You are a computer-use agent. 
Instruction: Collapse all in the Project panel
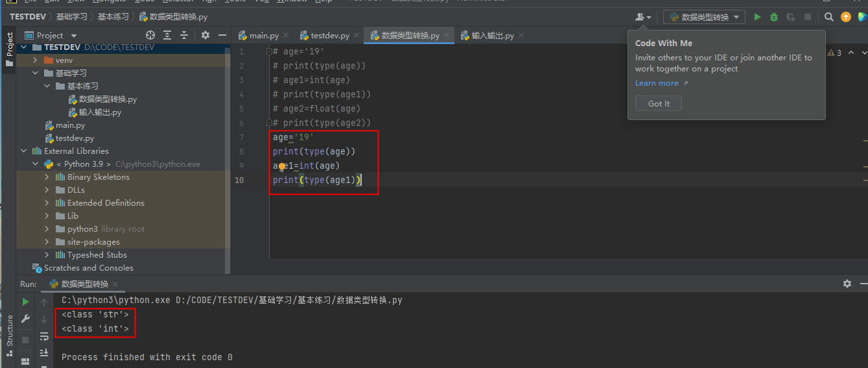pyautogui.click(x=184, y=35)
